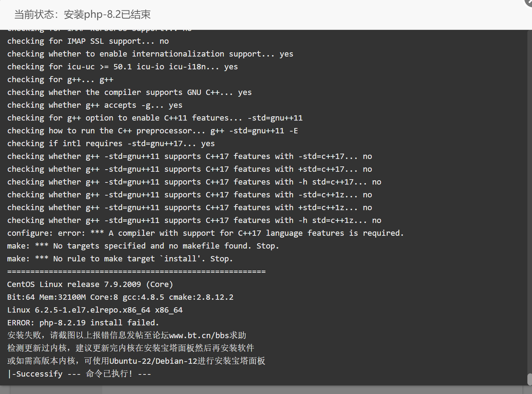Click the log panel scrollbar thumb

coord(529,379)
